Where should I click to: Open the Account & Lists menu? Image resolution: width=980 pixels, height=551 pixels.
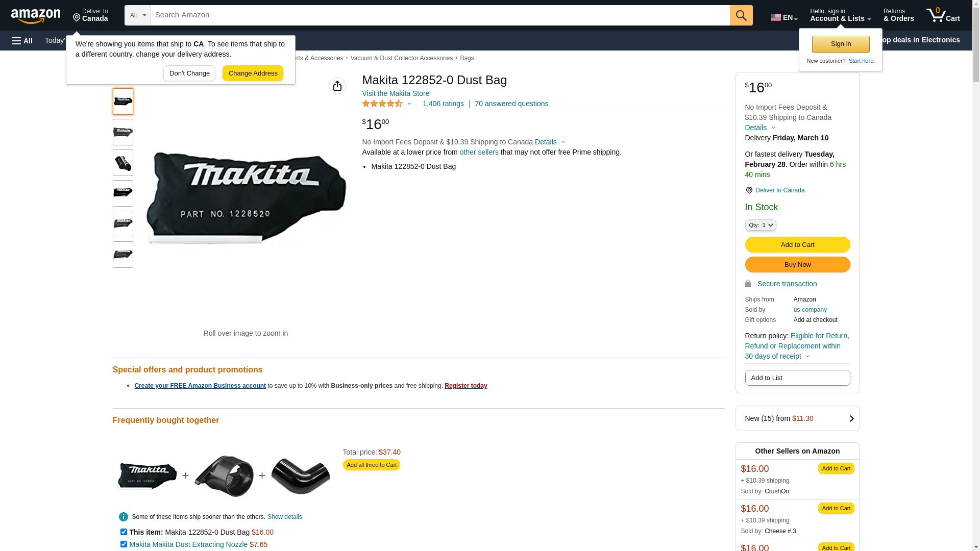(x=840, y=15)
